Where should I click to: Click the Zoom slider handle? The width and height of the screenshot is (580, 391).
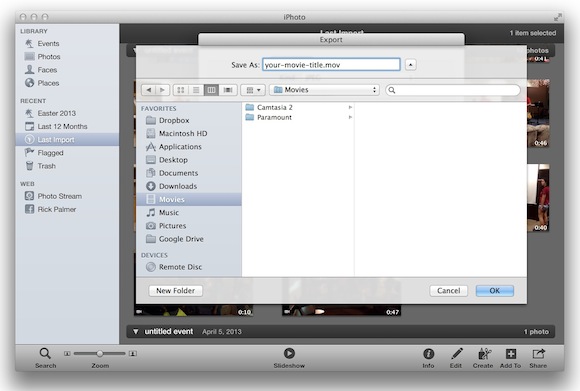100,354
